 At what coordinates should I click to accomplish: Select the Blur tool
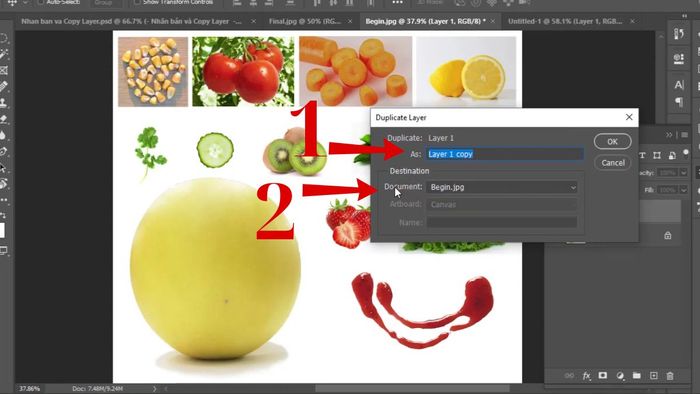pos(4,135)
